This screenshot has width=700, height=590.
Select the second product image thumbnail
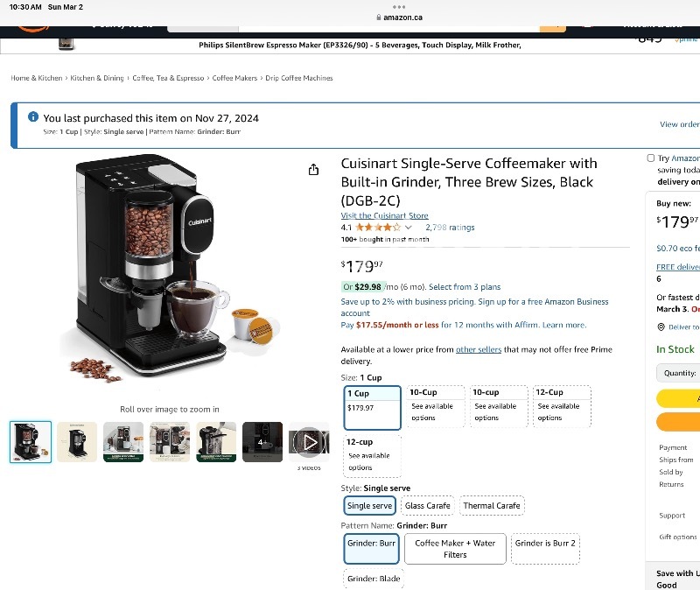[x=77, y=442]
